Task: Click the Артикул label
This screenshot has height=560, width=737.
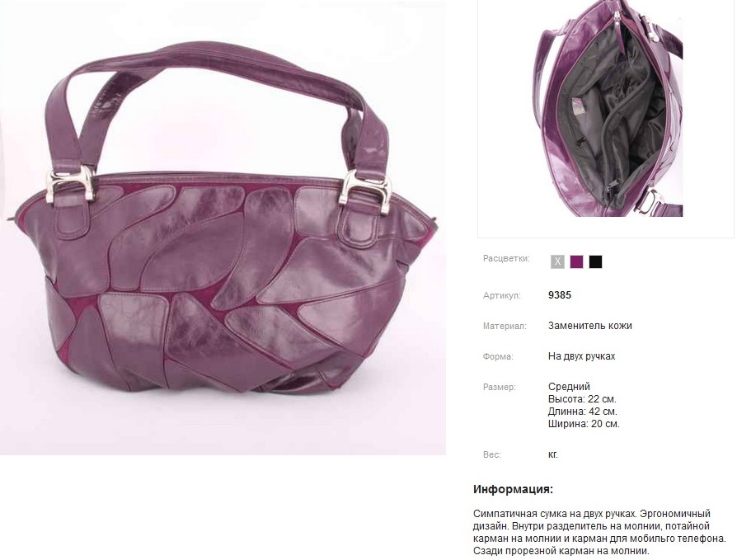Action: (x=501, y=296)
